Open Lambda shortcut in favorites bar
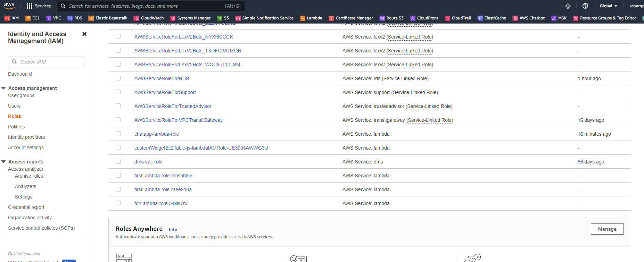Image resolution: width=644 pixels, height=262 pixels. point(311,18)
